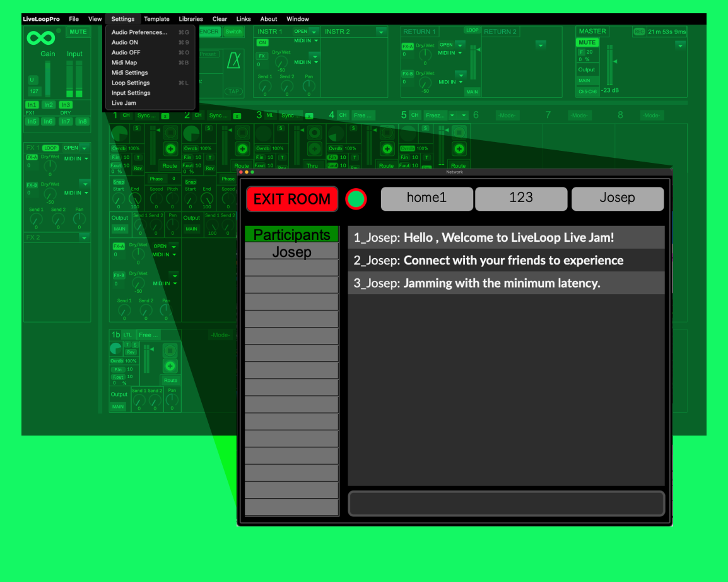
Task: Click the track 5 stop button icon
Action: [459, 133]
